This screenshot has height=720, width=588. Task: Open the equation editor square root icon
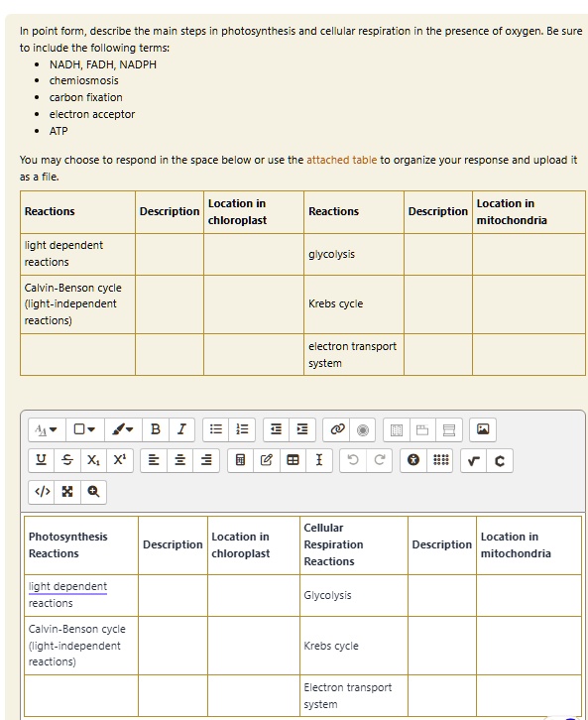474,460
